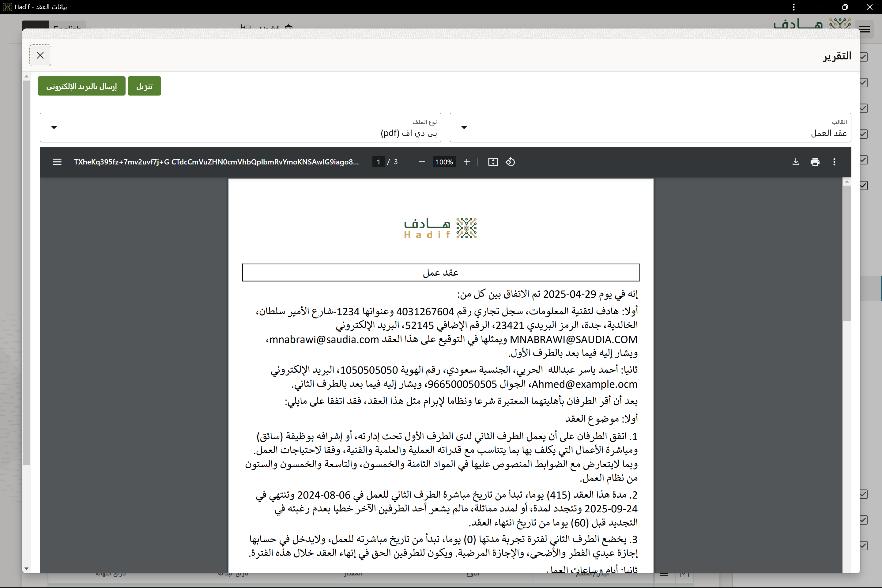Click the 'التقرير' dialog heading
Image resolution: width=882 pixels, height=588 pixels.
click(837, 56)
